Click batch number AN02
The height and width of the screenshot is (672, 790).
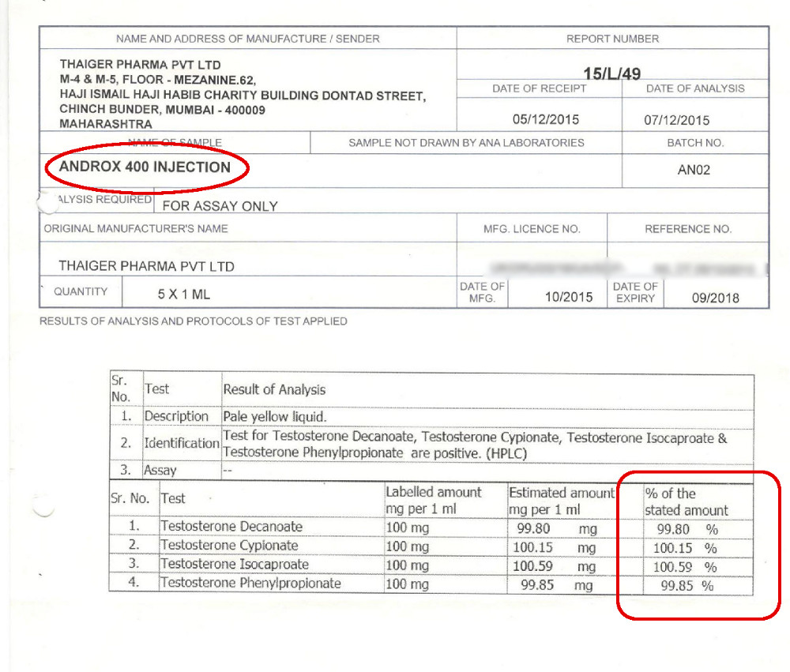point(694,170)
